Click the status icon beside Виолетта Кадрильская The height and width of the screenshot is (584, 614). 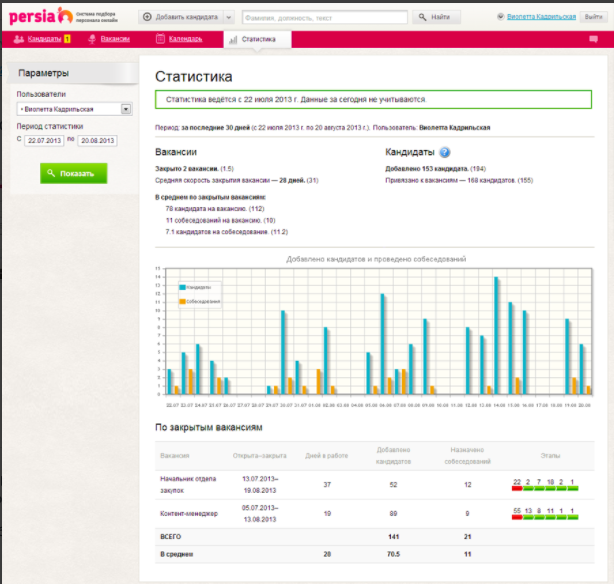pyautogui.click(x=500, y=17)
